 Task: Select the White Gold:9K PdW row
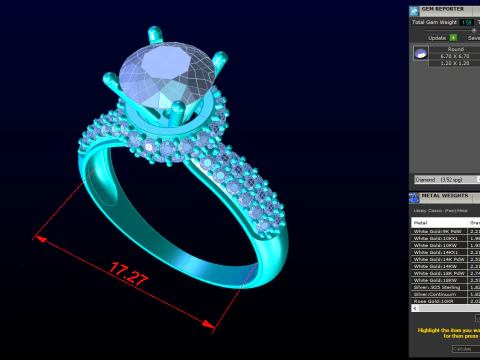[x=446, y=231]
